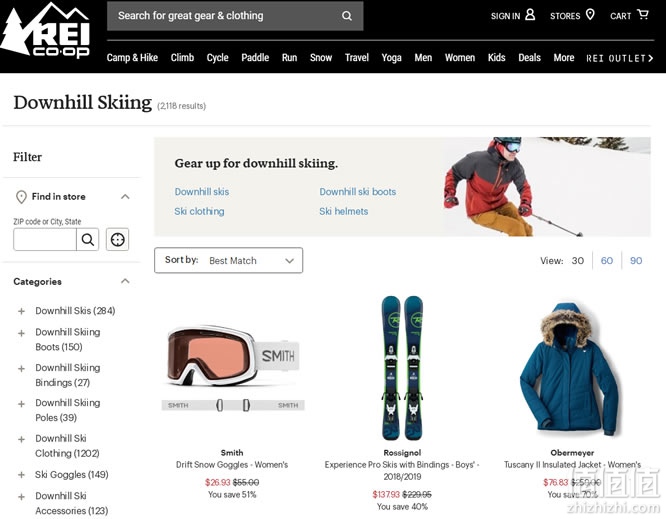Click the ZIP code or City input field
The image size is (666, 519).
(x=45, y=240)
